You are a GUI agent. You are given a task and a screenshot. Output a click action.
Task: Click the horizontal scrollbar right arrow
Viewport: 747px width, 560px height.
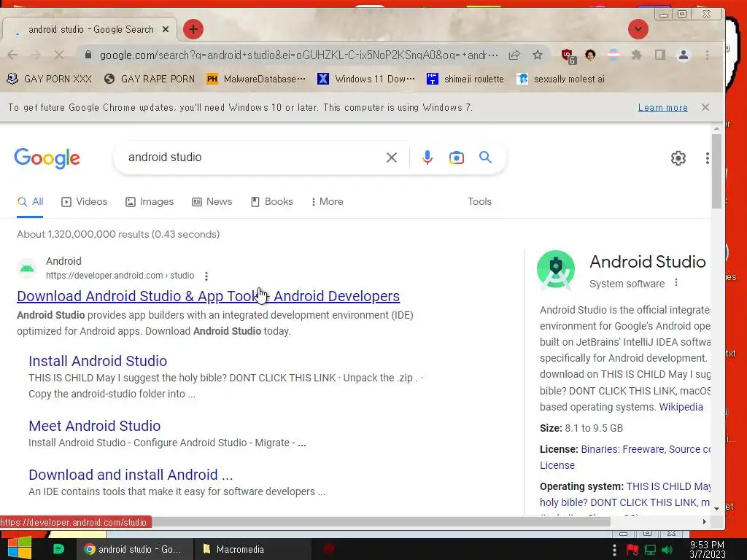(x=705, y=522)
